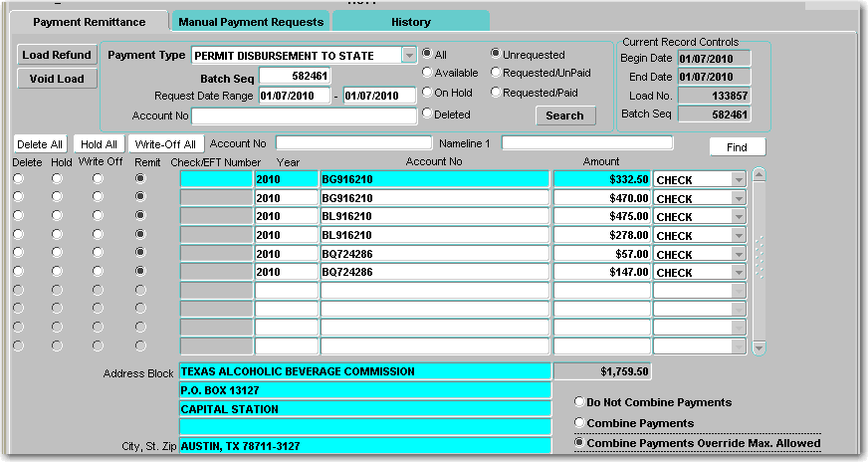Select Combine Payments Override Max. Allowed
Image resolution: width=868 pixels, height=462 pixels.
point(579,442)
